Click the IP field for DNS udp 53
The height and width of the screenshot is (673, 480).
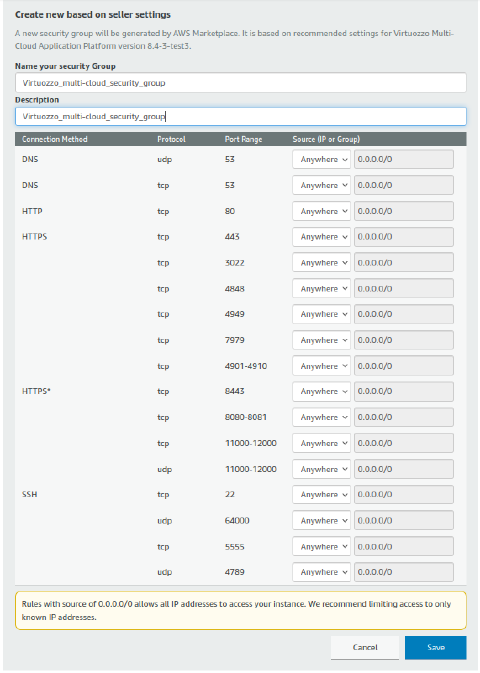404,159
